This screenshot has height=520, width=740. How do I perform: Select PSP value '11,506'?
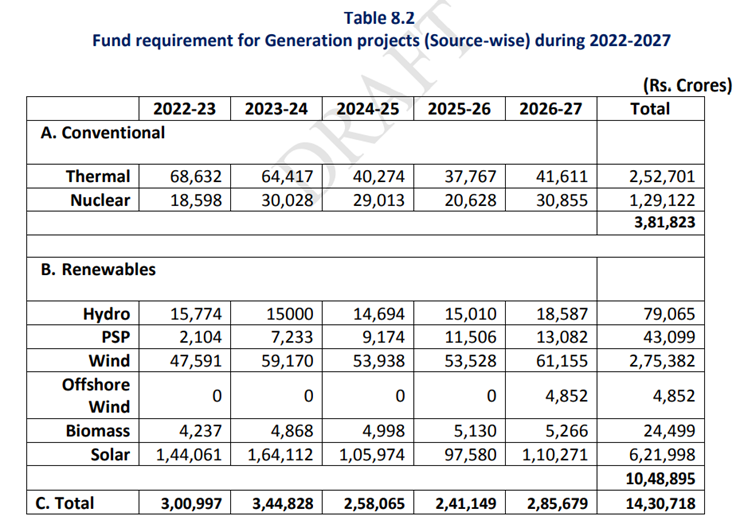(x=471, y=337)
